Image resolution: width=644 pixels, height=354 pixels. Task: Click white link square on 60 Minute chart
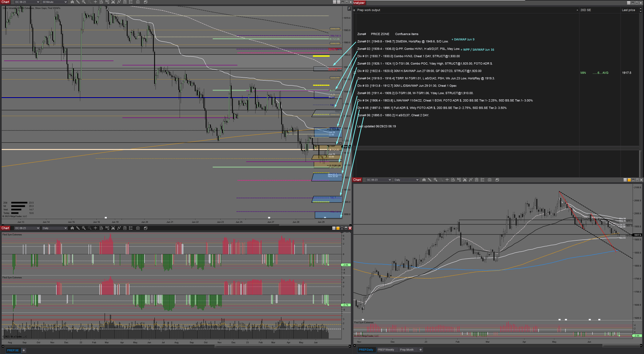coord(334,2)
